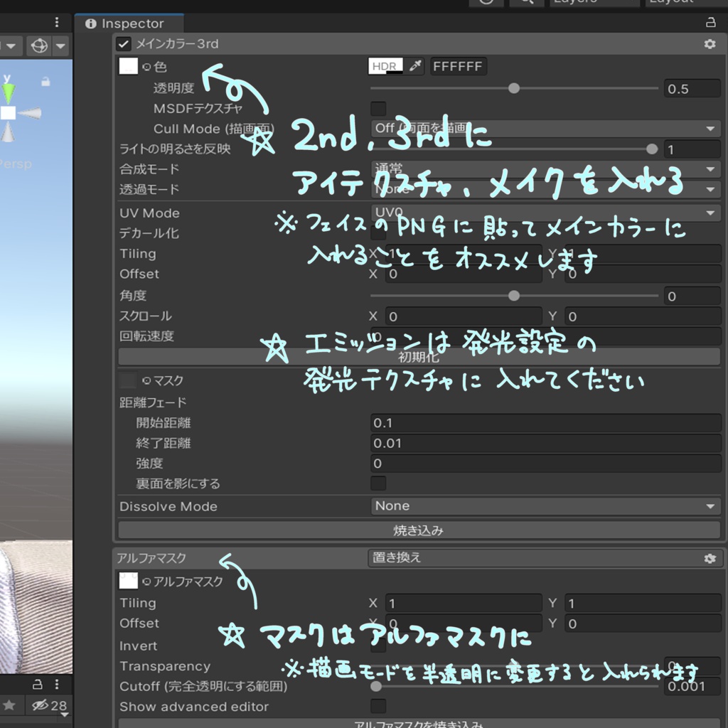Open the scene gizmos globe icon
The image size is (728, 728).
(x=39, y=46)
